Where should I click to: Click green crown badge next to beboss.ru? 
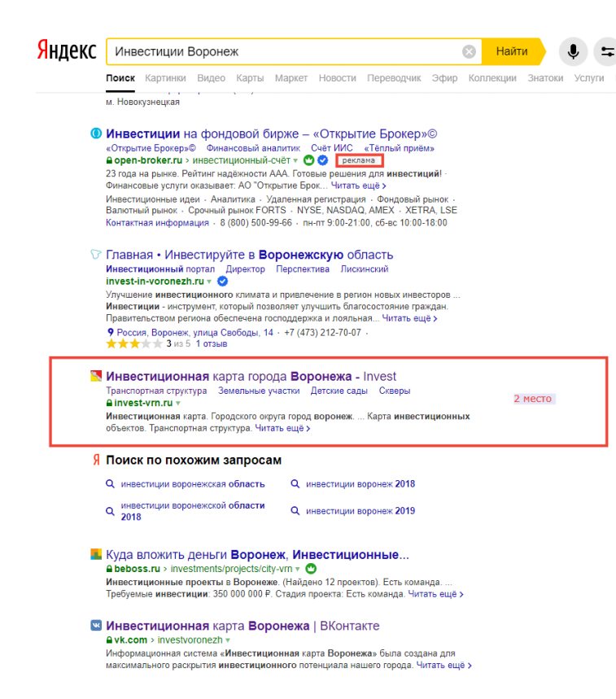[311, 568]
